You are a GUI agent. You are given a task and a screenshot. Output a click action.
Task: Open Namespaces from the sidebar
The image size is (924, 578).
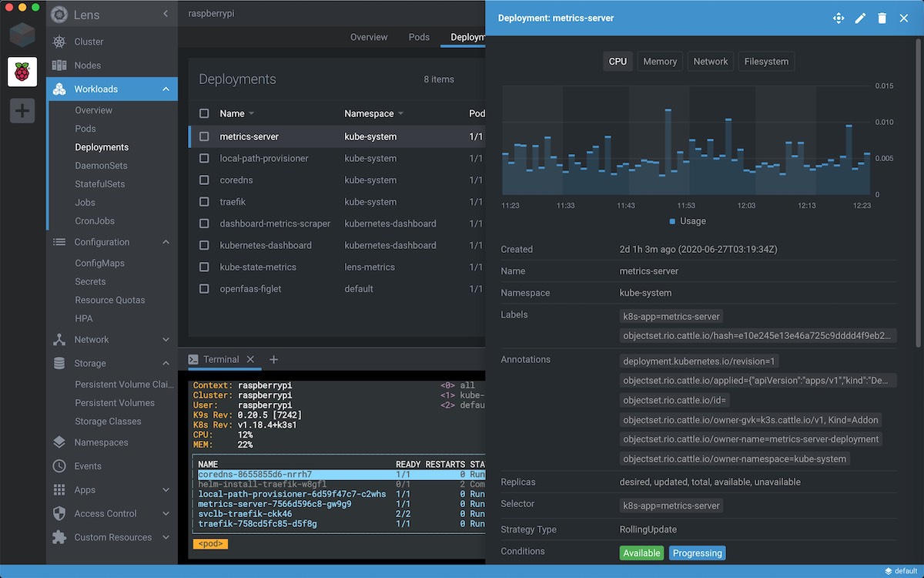(101, 442)
